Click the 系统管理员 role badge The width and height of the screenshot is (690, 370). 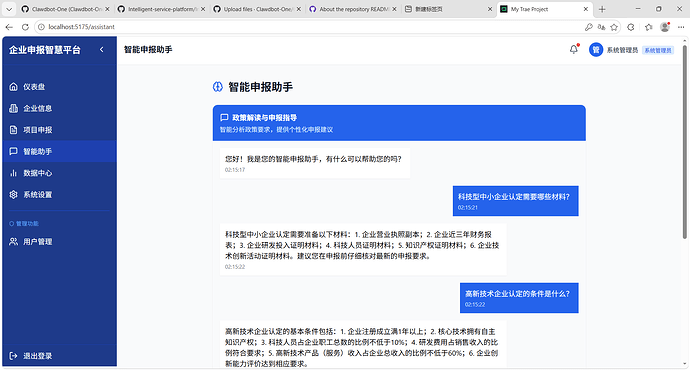pos(658,50)
